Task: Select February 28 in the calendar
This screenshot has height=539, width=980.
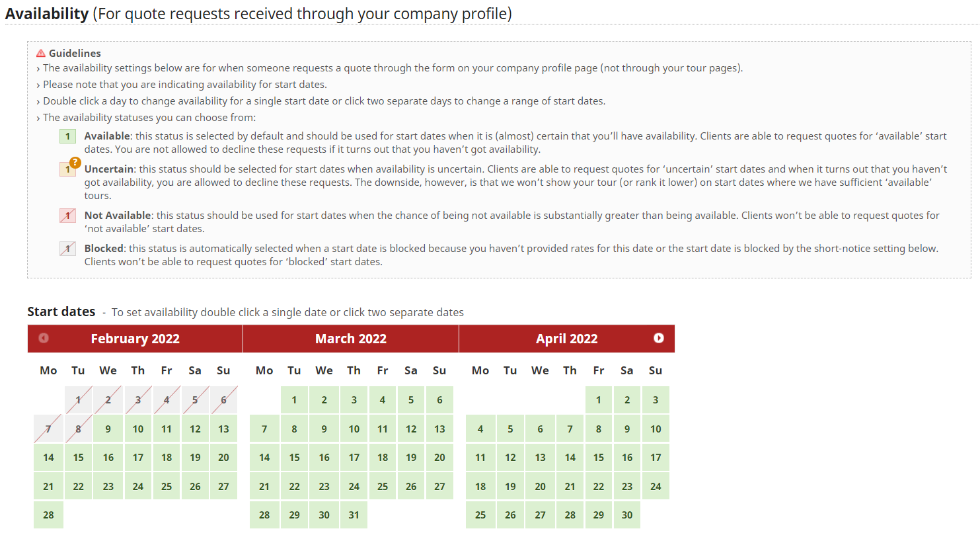Action: pos(48,515)
